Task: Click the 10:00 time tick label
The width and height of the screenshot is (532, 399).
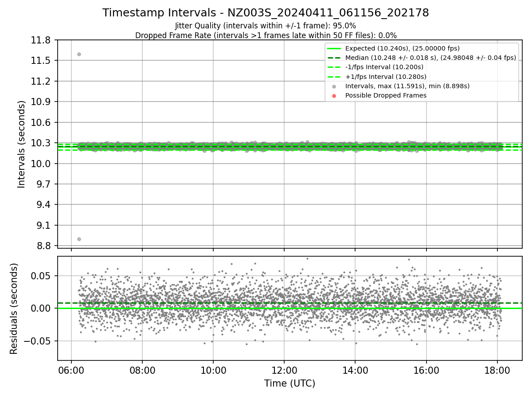Action: point(213,370)
